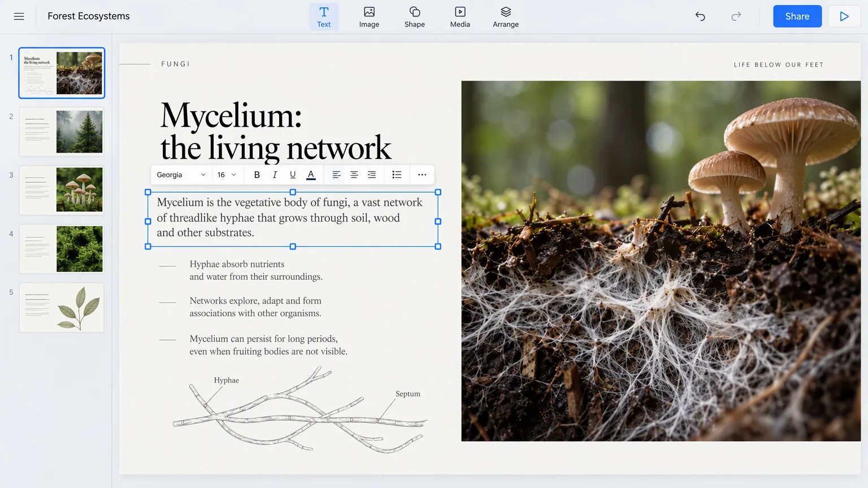This screenshot has width=868, height=488.
Task: Open the Arrange options
Action: (x=505, y=16)
